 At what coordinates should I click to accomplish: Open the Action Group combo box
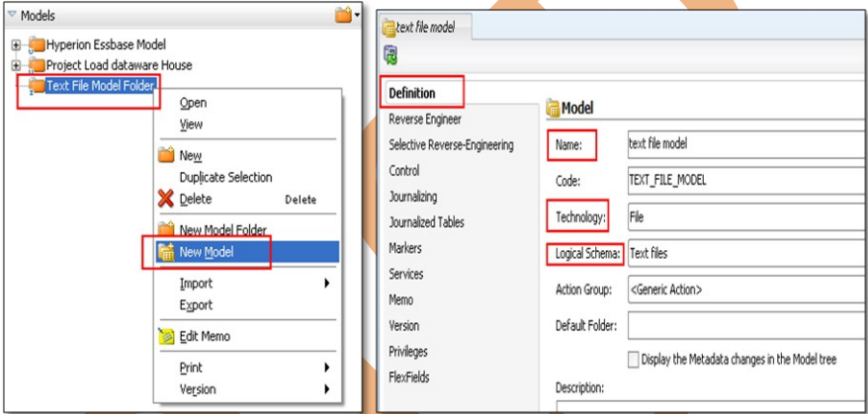747,290
